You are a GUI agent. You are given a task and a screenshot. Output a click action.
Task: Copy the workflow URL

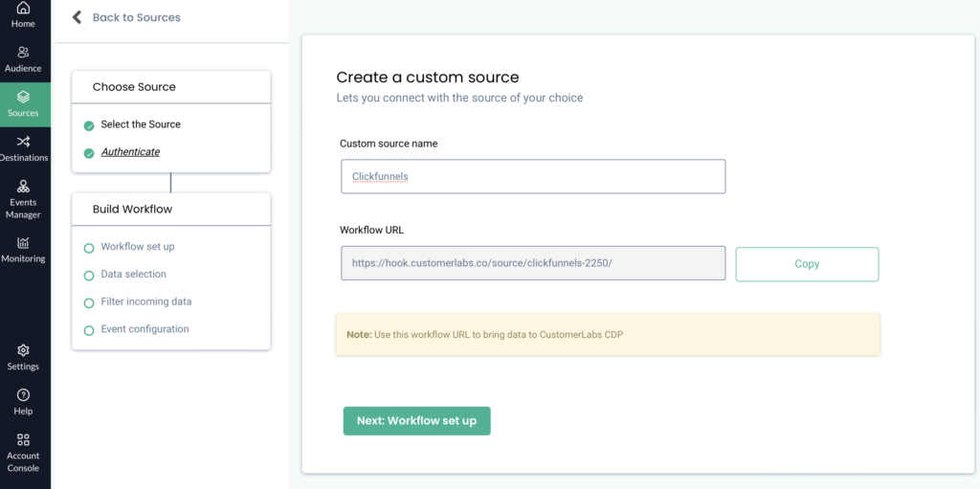(x=807, y=264)
